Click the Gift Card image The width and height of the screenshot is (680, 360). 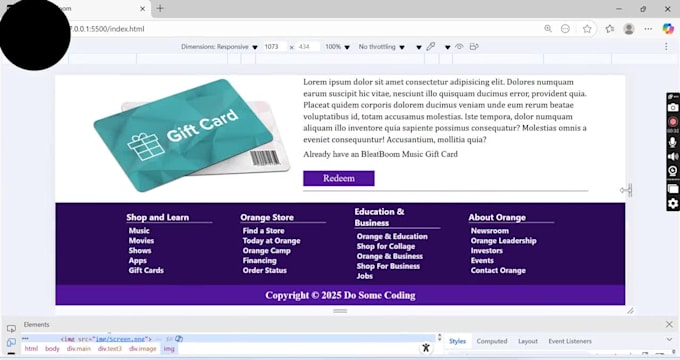192,135
